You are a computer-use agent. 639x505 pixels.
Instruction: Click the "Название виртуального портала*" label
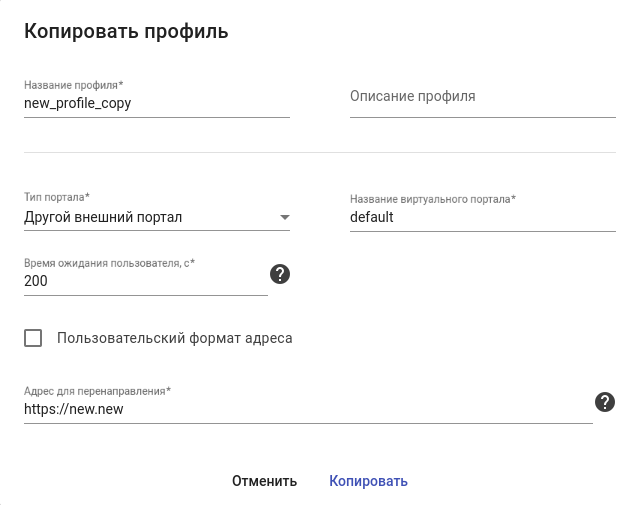(x=432, y=198)
